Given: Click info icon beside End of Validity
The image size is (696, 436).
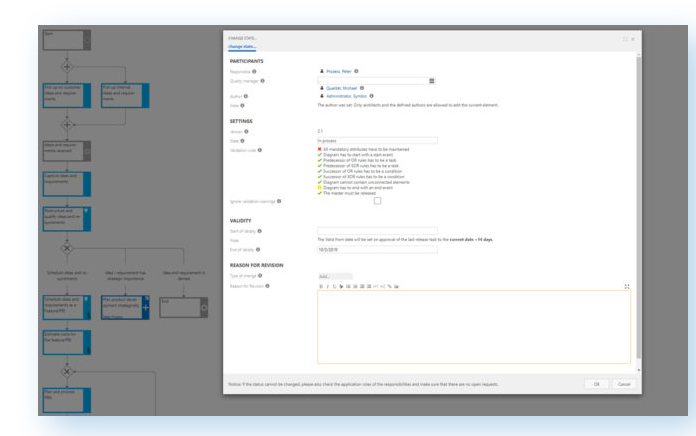Looking at the screenshot, I should (260, 249).
